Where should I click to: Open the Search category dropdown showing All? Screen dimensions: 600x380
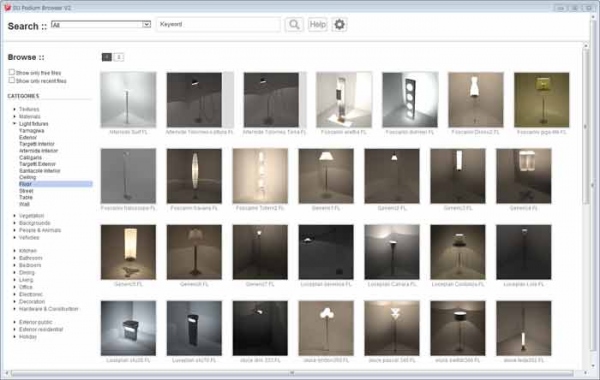101,24
